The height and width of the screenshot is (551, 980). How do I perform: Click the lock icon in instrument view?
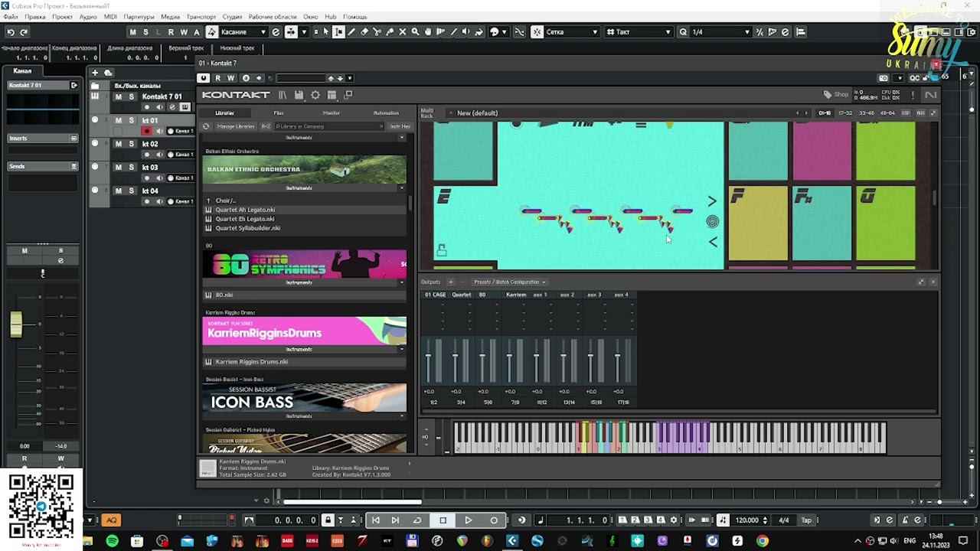tap(442, 249)
